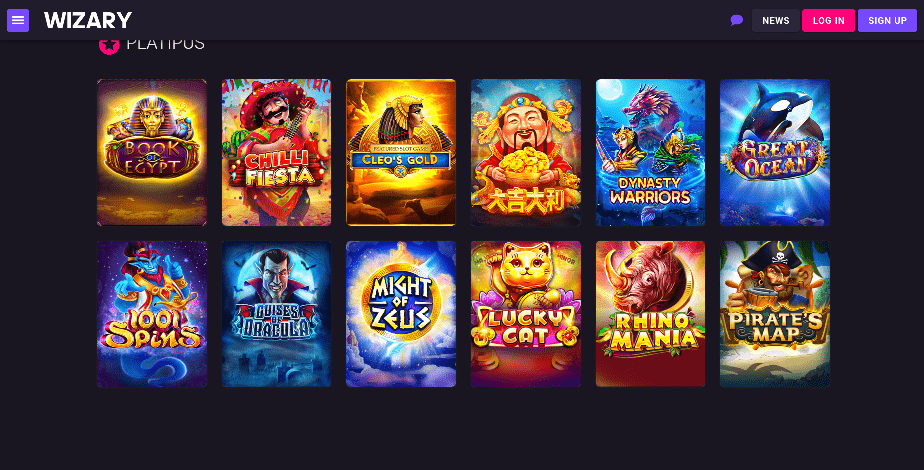Click the WIZARY logo

point(88,21)
